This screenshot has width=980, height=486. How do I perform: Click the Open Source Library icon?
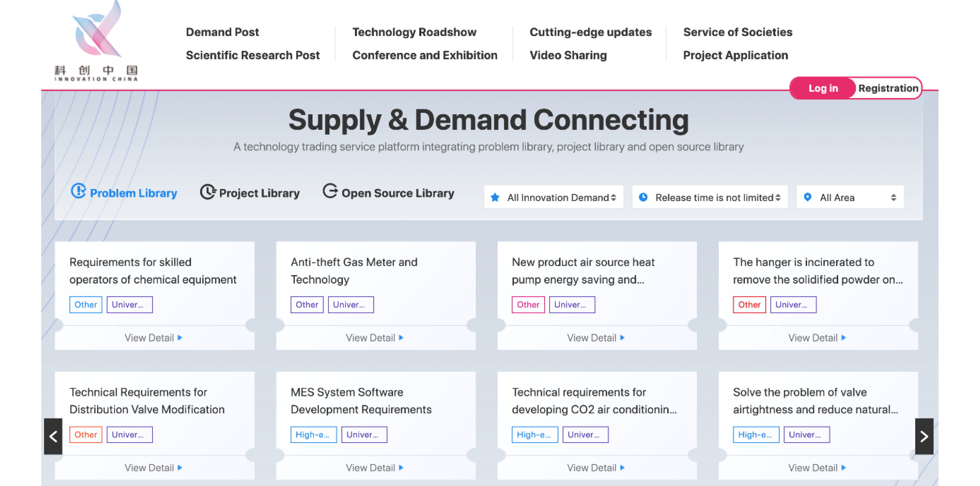[330, 191]
